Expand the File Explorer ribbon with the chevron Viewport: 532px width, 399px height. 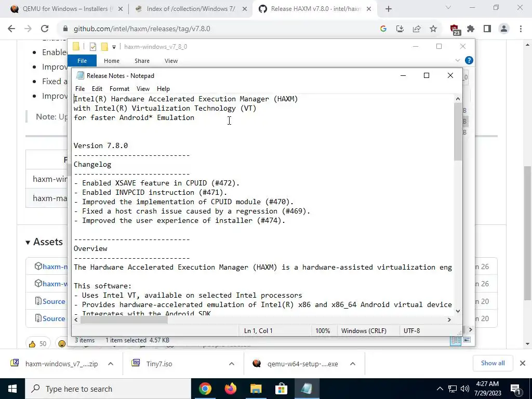coord(458,60)
